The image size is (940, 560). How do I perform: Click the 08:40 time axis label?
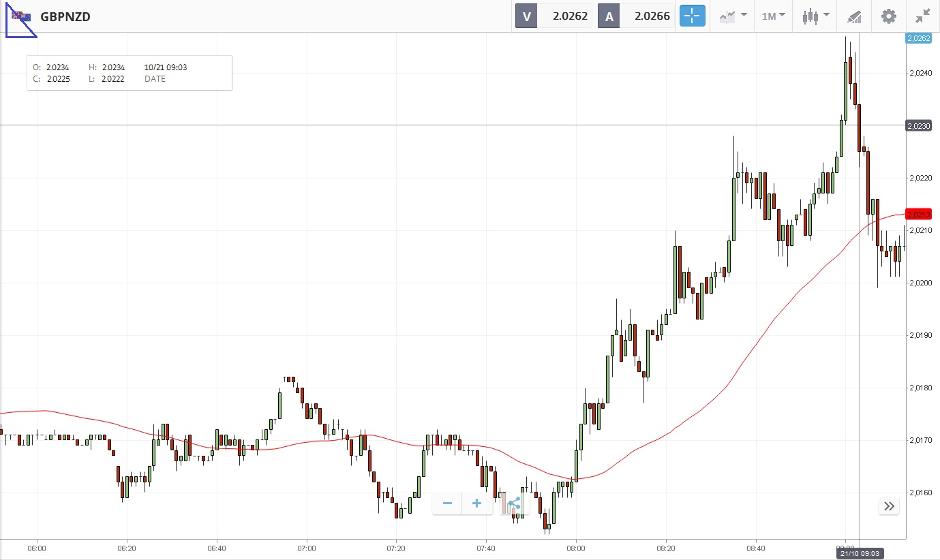tap(756, 548)
